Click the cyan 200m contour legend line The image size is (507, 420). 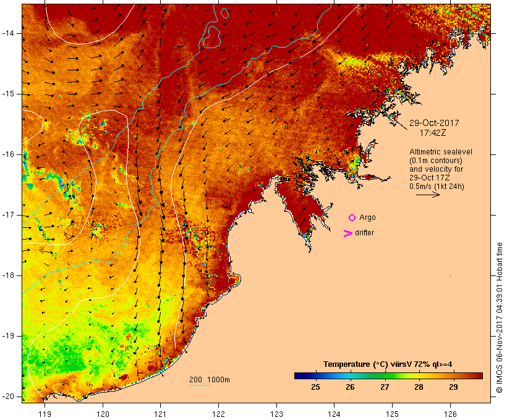coord(200,386)
